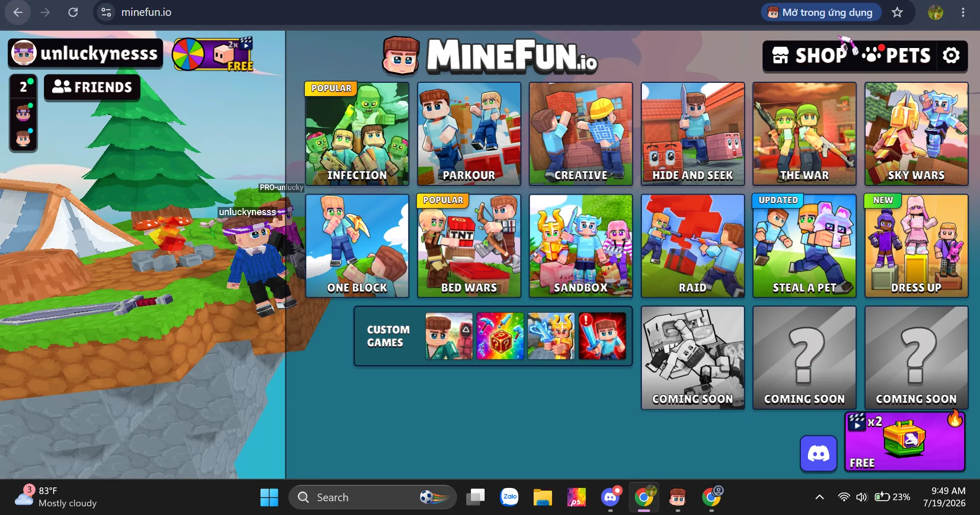Open the new Dress Up mode
The image size is (980, 515).
(916, 246)
